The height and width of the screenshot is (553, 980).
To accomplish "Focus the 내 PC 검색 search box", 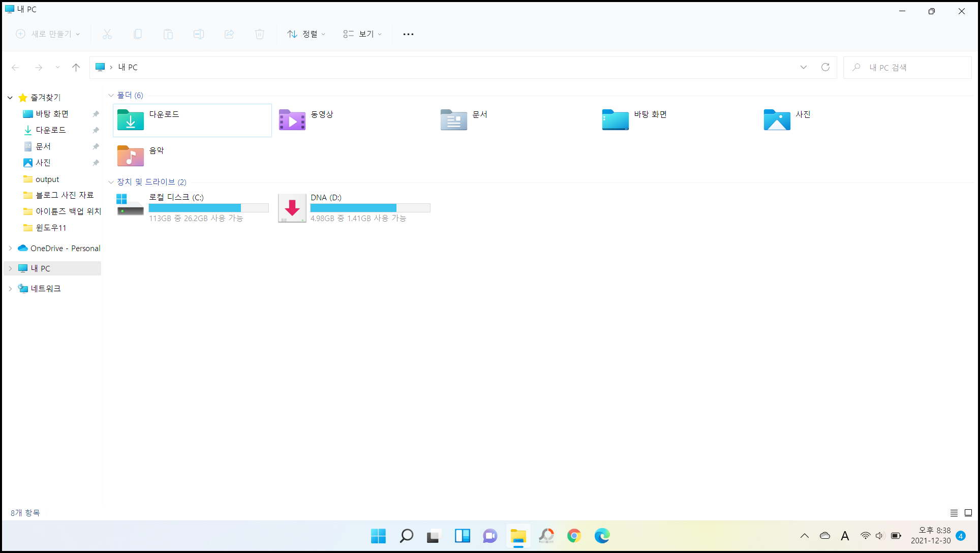I will coord(907,67).
